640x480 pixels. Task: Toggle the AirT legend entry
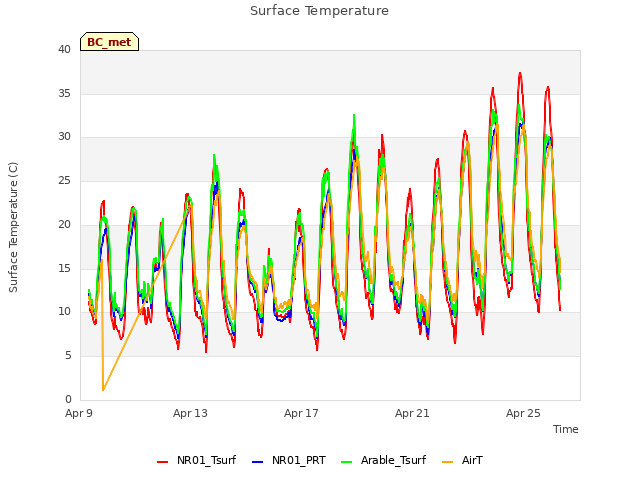[462, 460]
